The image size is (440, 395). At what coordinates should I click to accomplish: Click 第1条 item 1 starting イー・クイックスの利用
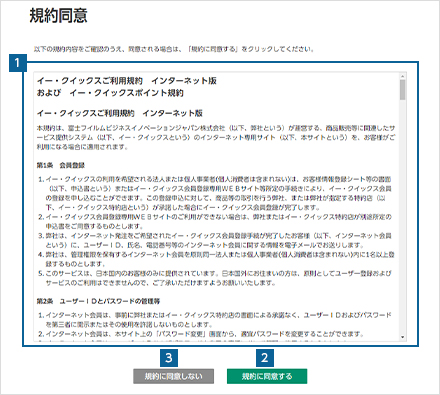click(x=215, y=193)
